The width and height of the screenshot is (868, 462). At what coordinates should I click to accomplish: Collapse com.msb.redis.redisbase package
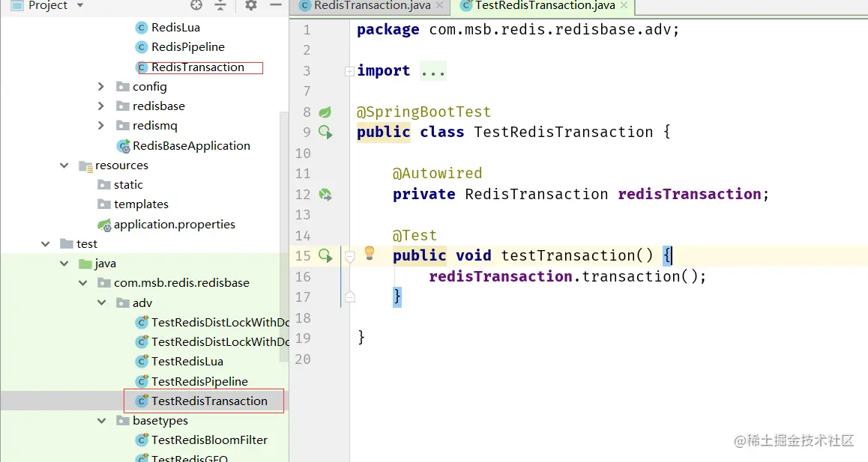pyautogui.click(x=83, y=283)
